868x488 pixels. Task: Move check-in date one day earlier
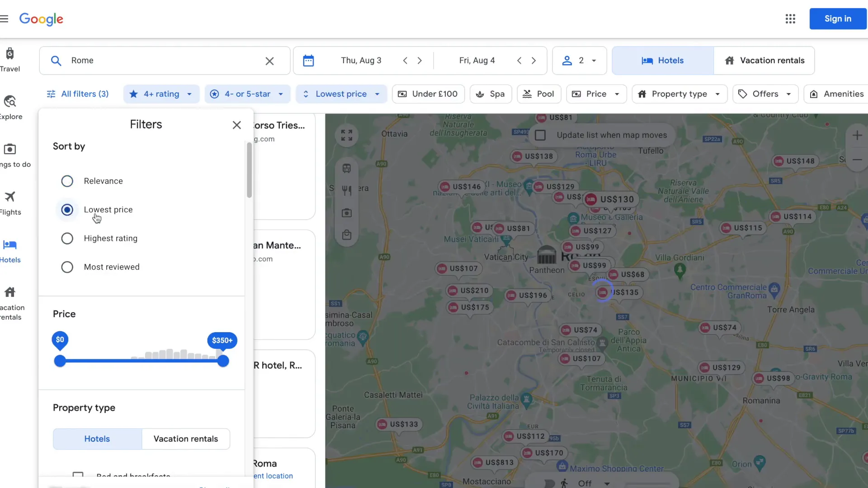(x=405, y=61)
